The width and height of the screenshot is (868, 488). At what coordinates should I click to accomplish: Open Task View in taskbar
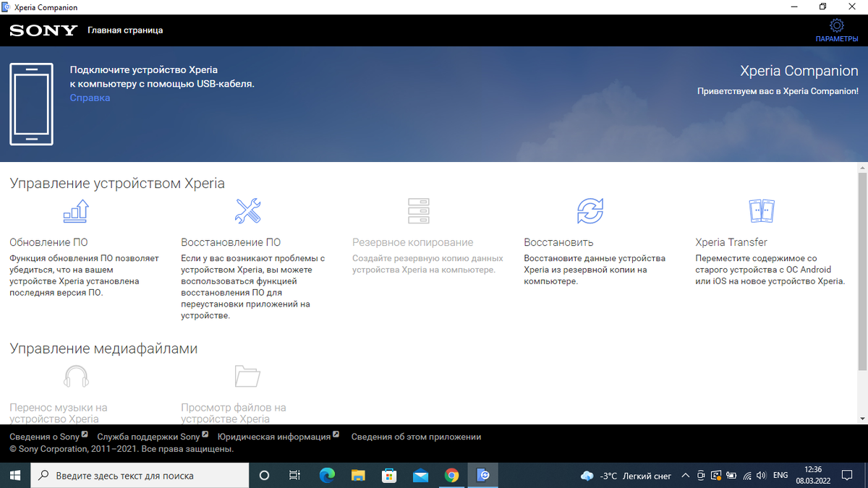point(294,476)
